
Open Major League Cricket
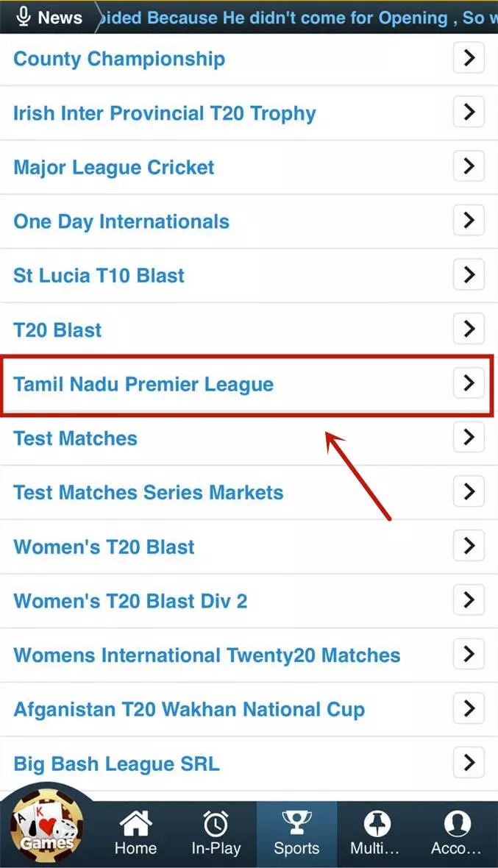(x=113, y=167)
